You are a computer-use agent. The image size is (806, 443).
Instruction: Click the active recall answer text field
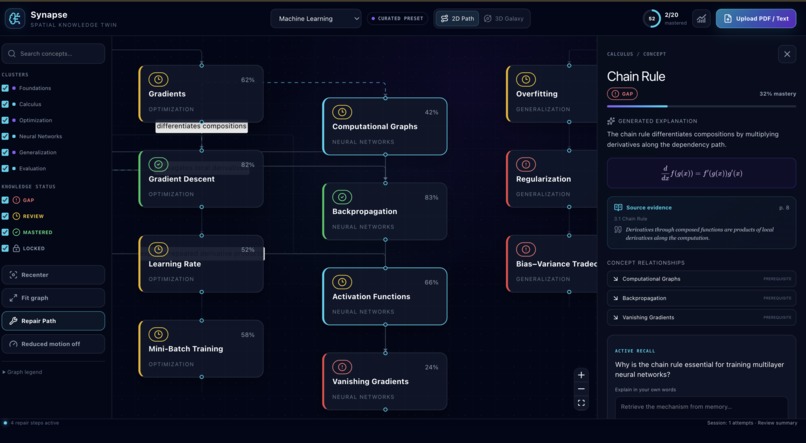pyautogui.click(x=701, y=407)
